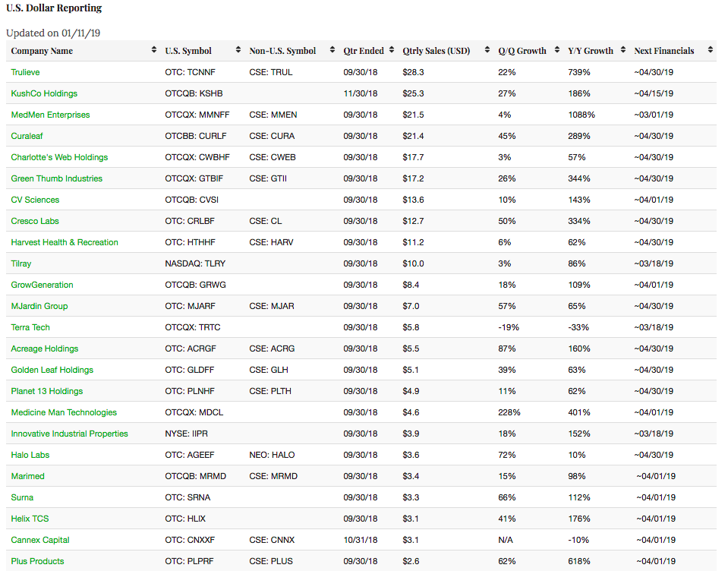Click sort arrows in Qtrly Sales (USD) column
This screenshot has height=571, width=728.
[487, 51]
